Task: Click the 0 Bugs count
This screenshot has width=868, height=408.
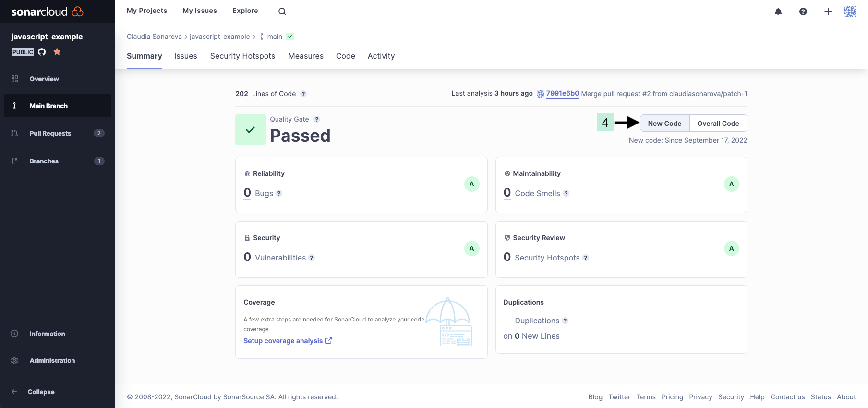Action: point(247,193)
